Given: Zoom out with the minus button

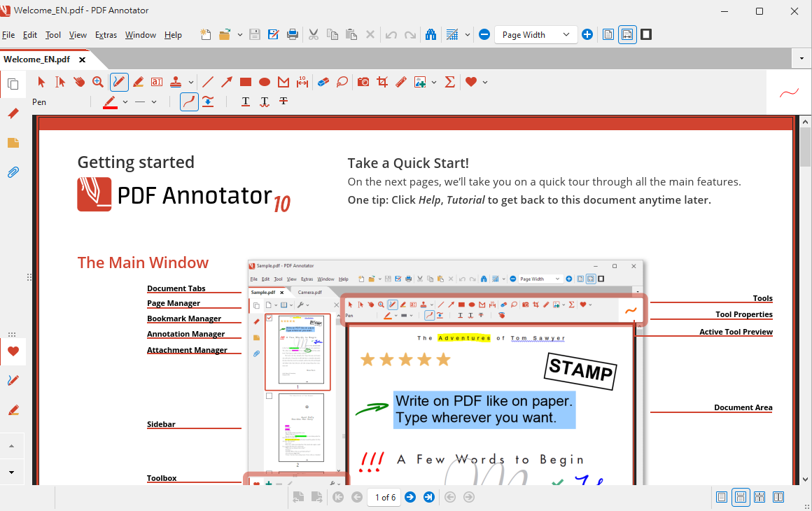Looking at the screenshot, I should [x=484, y=35].
